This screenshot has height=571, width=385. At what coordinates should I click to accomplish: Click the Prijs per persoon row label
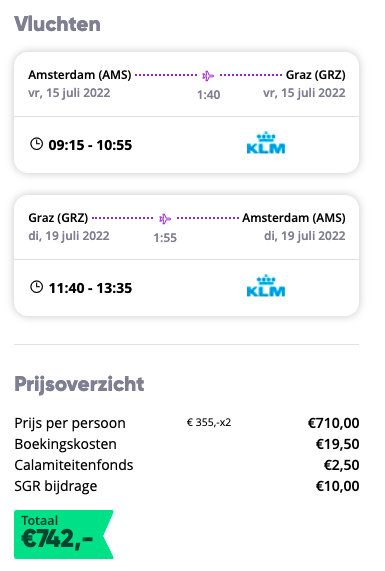click(x=70, y=423)
